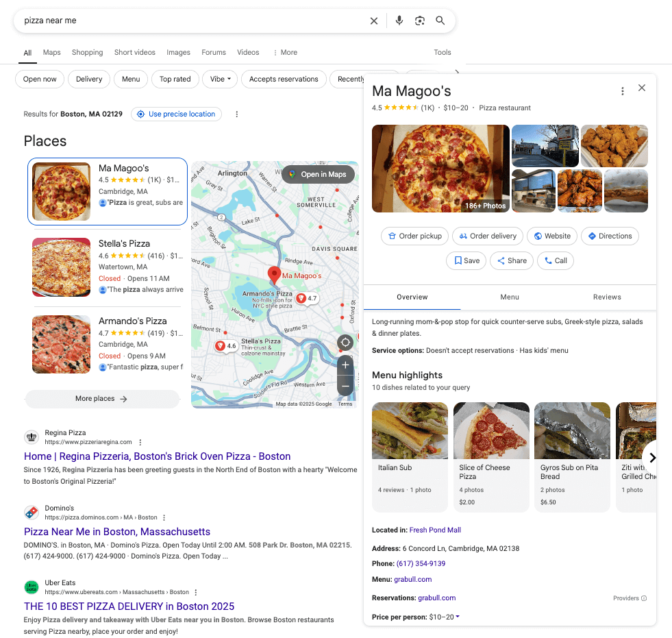Enable the Accepts reservations filter
This screenshot has height=638, width=672.
pos(284,79)
